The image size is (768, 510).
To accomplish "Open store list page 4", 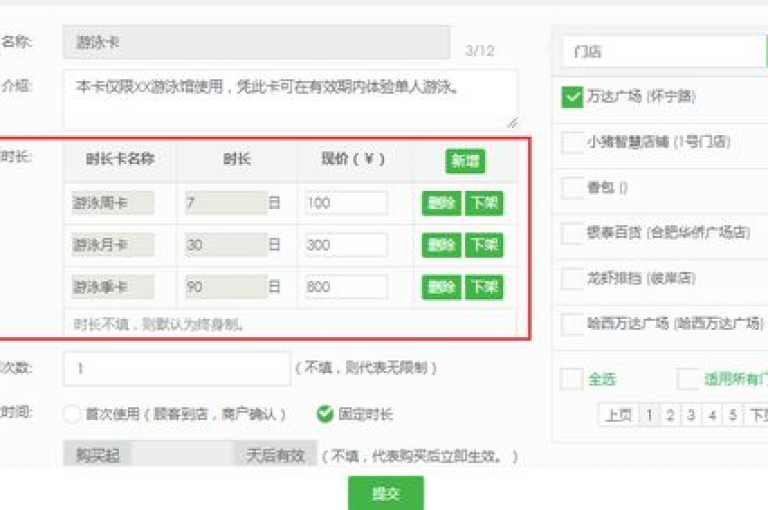I will click(x=712, y=415).
